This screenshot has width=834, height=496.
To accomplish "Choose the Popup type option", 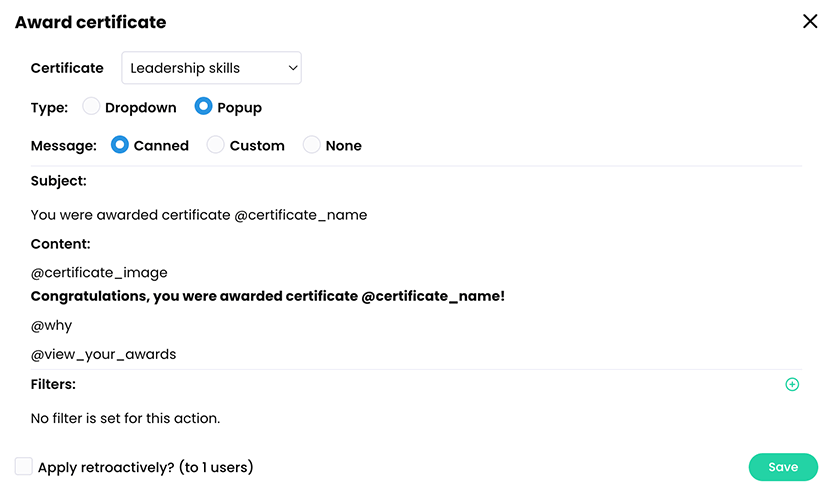I will pos(204,107).
